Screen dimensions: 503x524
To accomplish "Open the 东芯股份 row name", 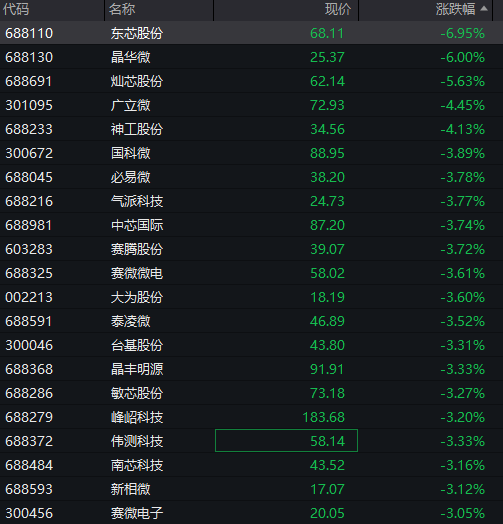I will pyautogui.click(x=137, y=33).
